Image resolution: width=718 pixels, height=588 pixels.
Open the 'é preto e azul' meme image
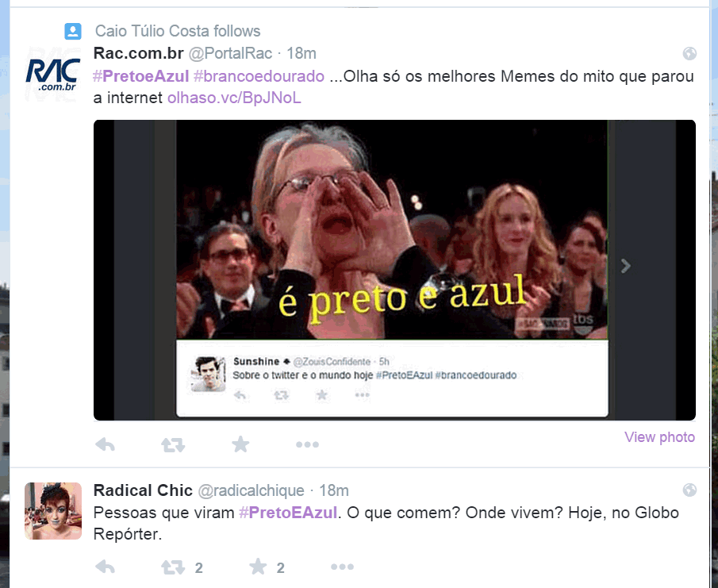[x=395, y=270]
